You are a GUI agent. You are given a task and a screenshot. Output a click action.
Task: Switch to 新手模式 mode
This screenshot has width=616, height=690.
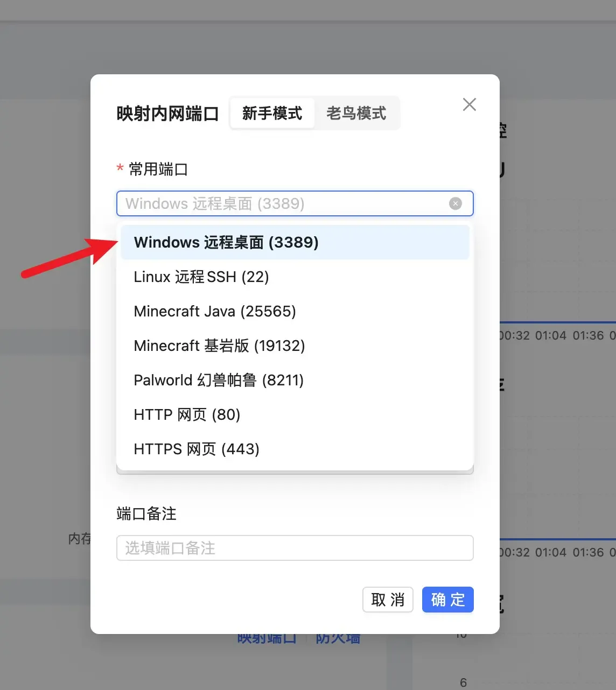coord(272,113)
